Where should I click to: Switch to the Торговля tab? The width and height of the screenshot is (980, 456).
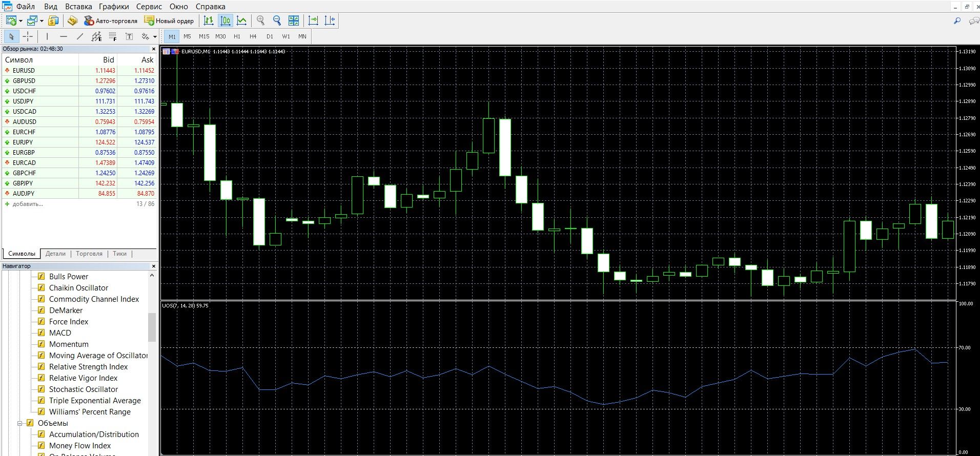pyautogui.click(x=89, y=254)
